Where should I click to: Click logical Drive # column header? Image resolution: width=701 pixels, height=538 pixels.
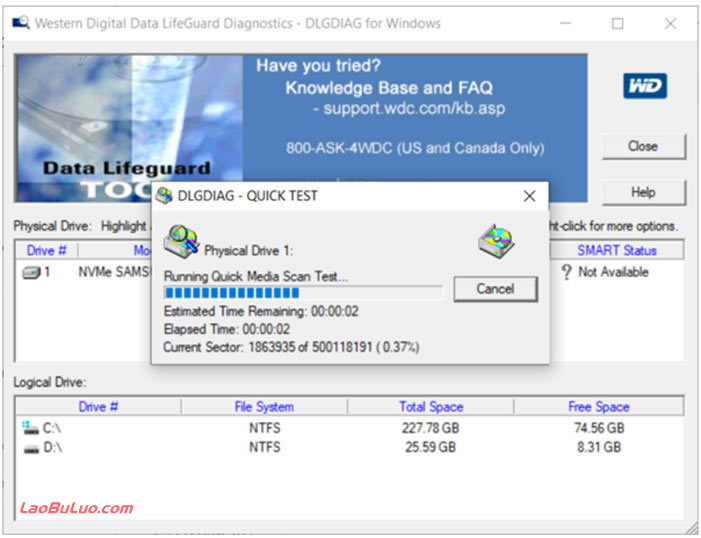point(98,407)
